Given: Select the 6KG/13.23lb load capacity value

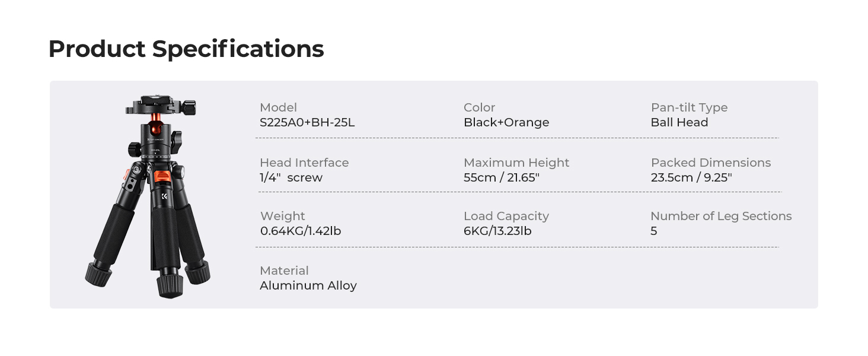Looking at the screenshot, I should click(x=497, y=231).
